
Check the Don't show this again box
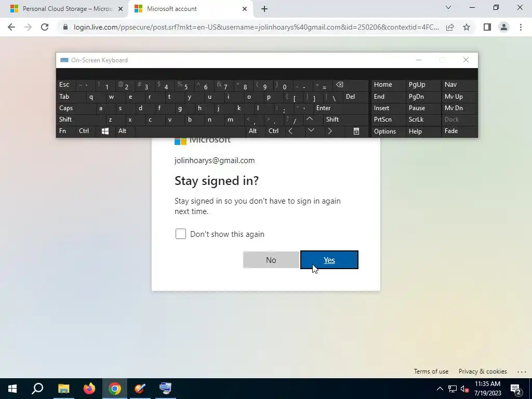click(180, 234)
